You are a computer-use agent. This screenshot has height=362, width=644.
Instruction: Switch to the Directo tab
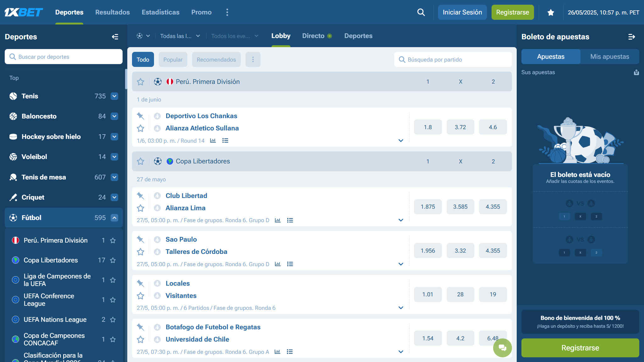coord(317,36)
